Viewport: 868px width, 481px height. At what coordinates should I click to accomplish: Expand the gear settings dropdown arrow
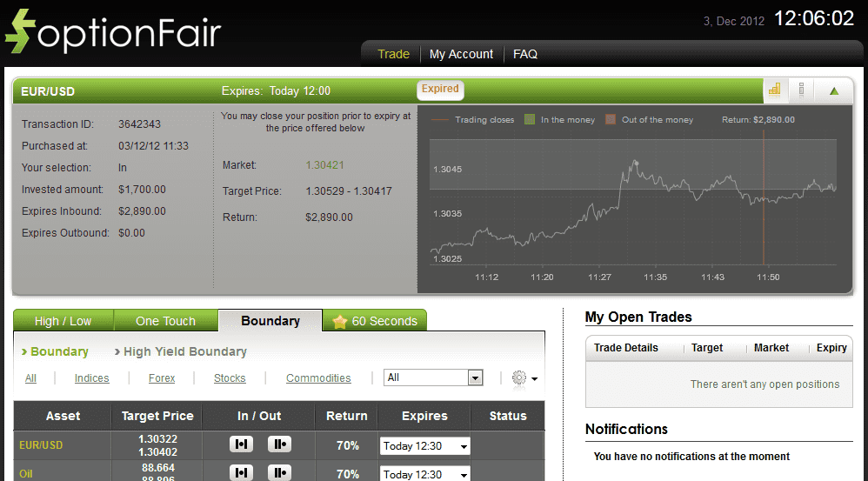tap(534, 379)
